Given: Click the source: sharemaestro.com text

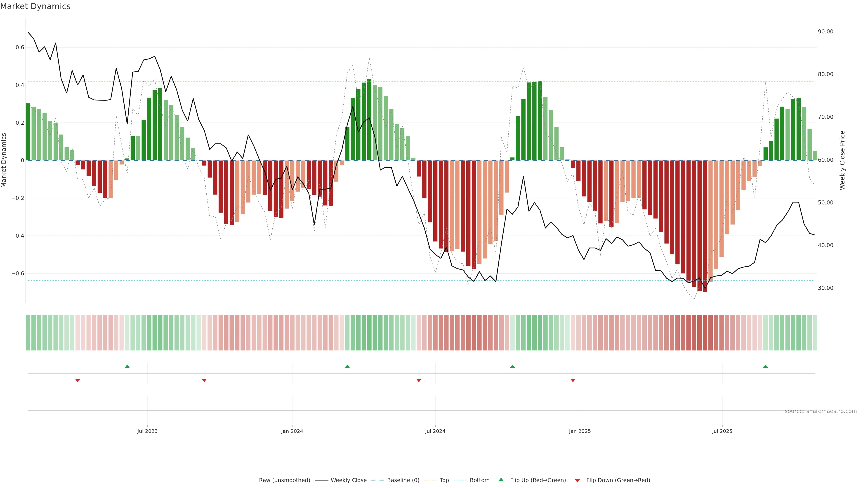Looking at the screenshot, I should point(821,411).
